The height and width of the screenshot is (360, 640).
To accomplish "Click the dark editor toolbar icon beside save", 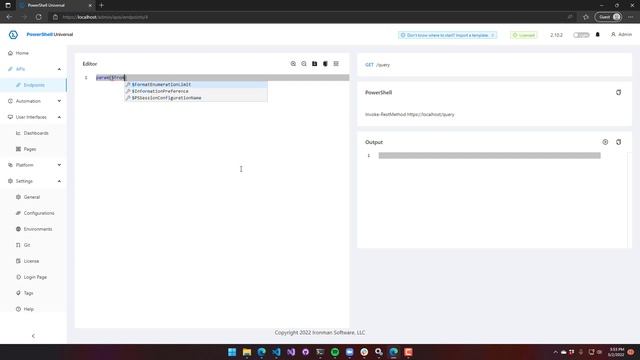I will tap(325, 64).
